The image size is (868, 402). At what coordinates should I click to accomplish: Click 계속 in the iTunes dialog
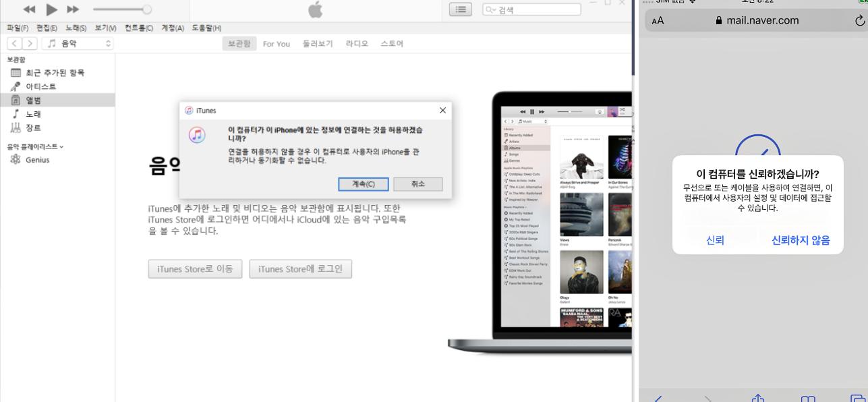(364, 184)
